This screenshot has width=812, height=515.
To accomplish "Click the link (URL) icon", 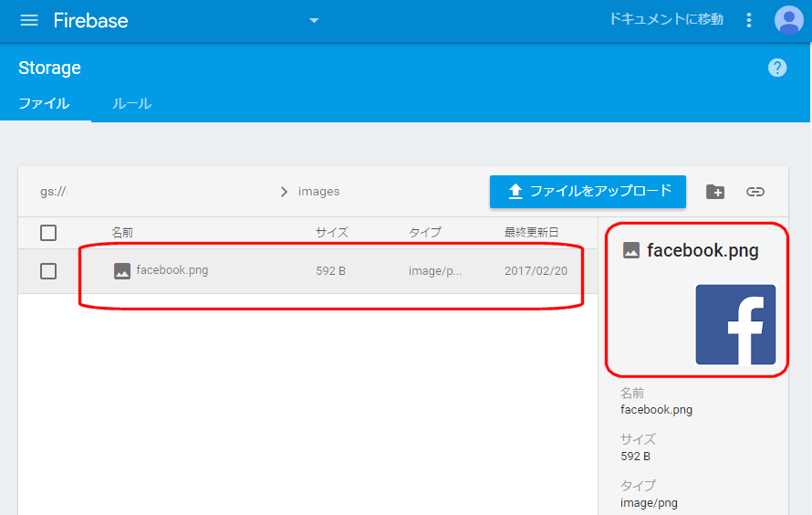I will point(755,192).
